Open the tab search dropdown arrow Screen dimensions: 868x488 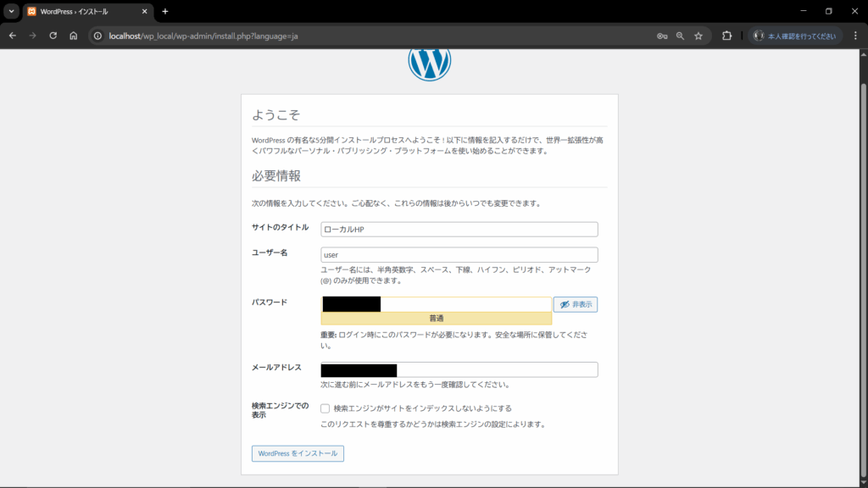point(11,11)
